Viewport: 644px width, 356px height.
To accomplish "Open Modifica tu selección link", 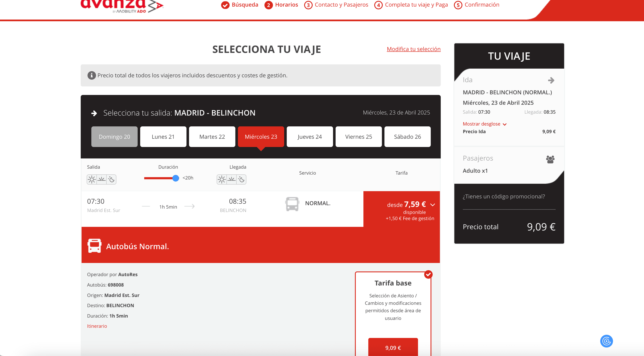I will (x=414, y=49).
